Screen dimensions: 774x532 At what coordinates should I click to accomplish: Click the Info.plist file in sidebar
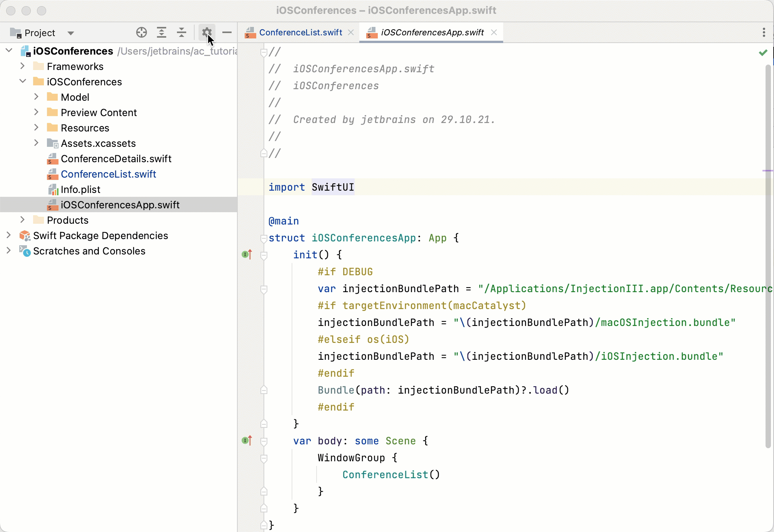tap(80, 189)
